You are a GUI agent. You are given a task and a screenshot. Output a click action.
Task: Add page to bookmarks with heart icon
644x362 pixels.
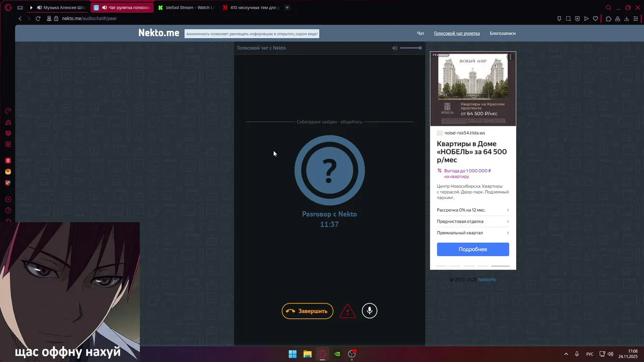(596, 19)
